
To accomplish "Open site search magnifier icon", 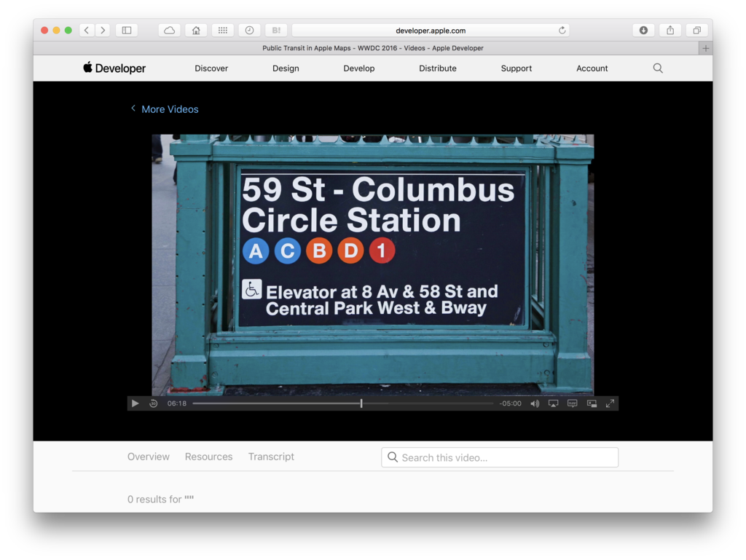I will point(658,68).
